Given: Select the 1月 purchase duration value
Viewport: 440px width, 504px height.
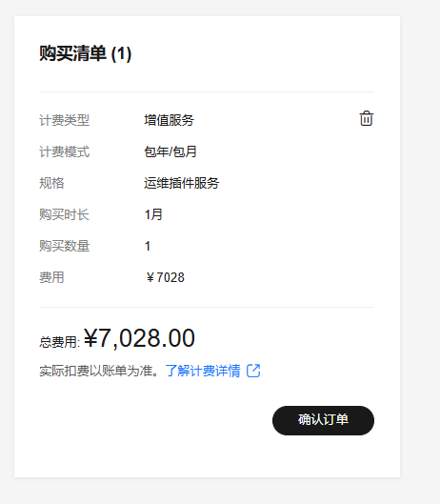Looking at the screenshot, I should coord(153,214).
